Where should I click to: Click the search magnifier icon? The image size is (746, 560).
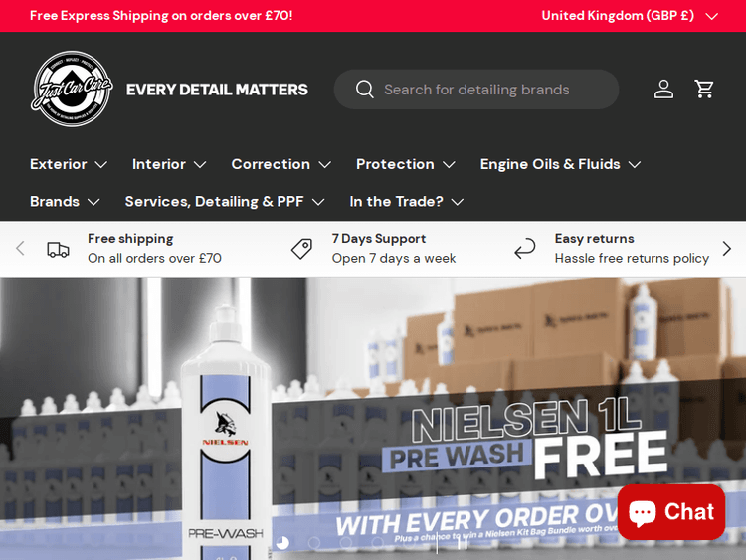pyautogui.click(x=364, y=89)
